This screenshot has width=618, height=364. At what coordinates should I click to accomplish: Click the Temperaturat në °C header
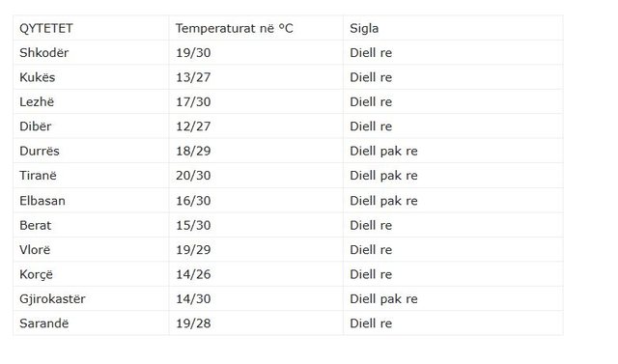[x=234, y=28]
